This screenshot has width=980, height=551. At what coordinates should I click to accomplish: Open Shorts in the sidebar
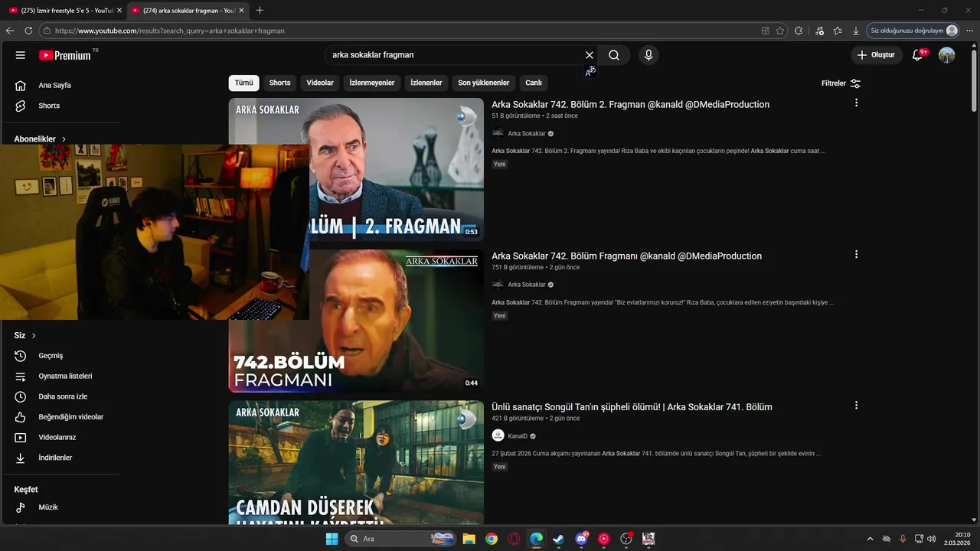coord(49,106)
